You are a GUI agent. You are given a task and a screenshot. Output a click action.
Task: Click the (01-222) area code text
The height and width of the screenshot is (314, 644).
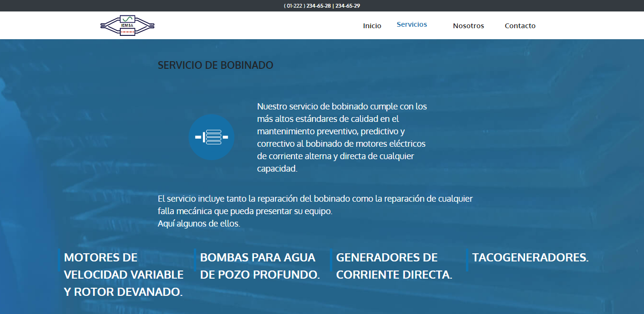click(294, 6)
